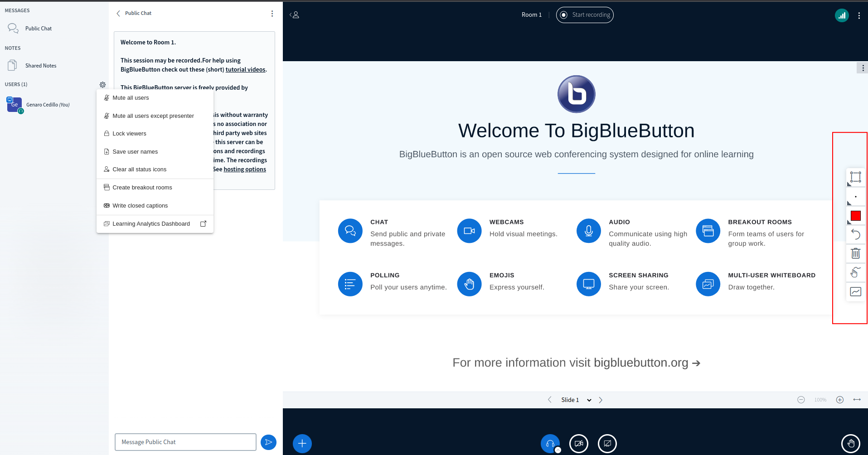The width and height of the screenshot is (868, 455).
Task: Click the Room 1 title
Action: [x=531, y=15]
